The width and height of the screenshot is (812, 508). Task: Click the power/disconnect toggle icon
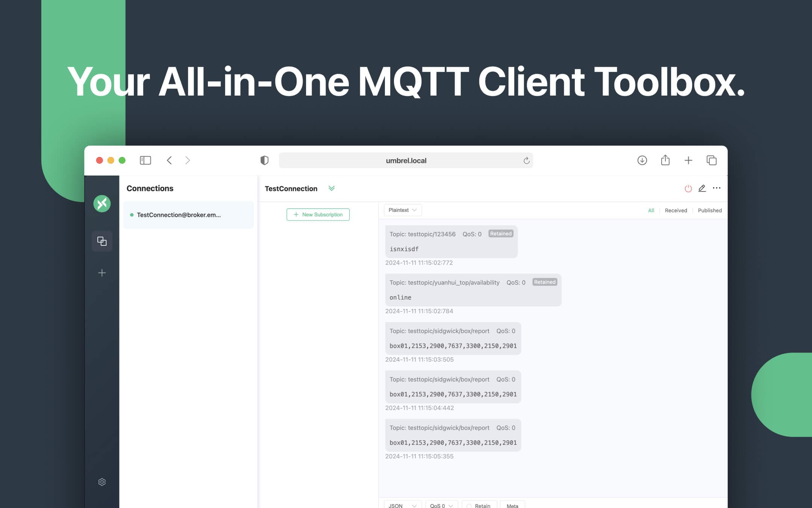click(688, 189)
